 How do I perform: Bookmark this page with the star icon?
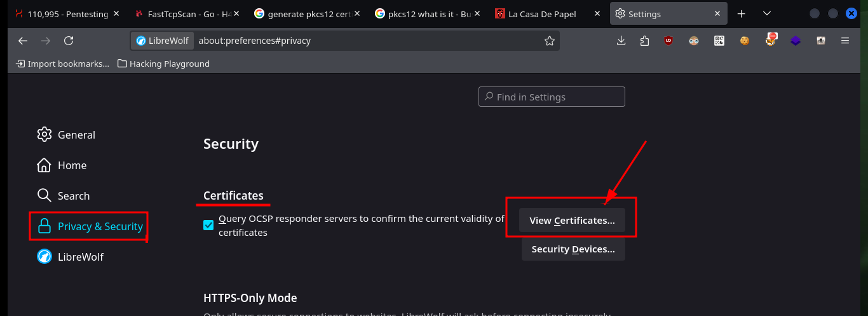550,41
